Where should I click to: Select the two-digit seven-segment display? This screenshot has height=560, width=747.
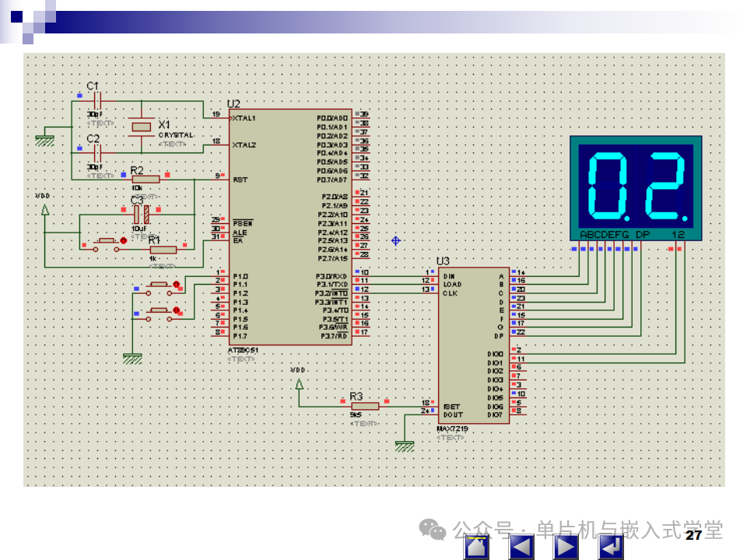pos(636,188)
